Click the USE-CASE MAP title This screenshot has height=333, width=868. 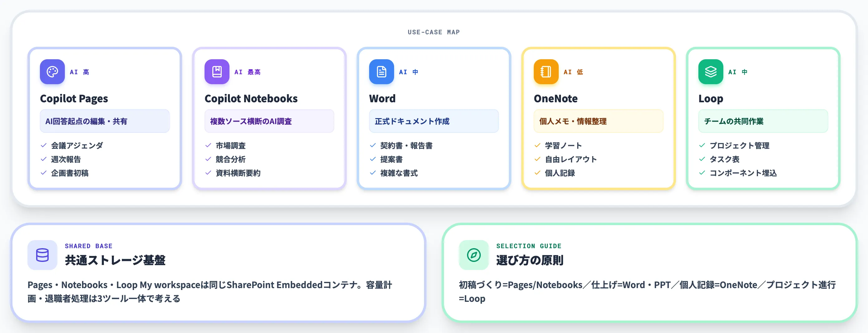[434, 32]
